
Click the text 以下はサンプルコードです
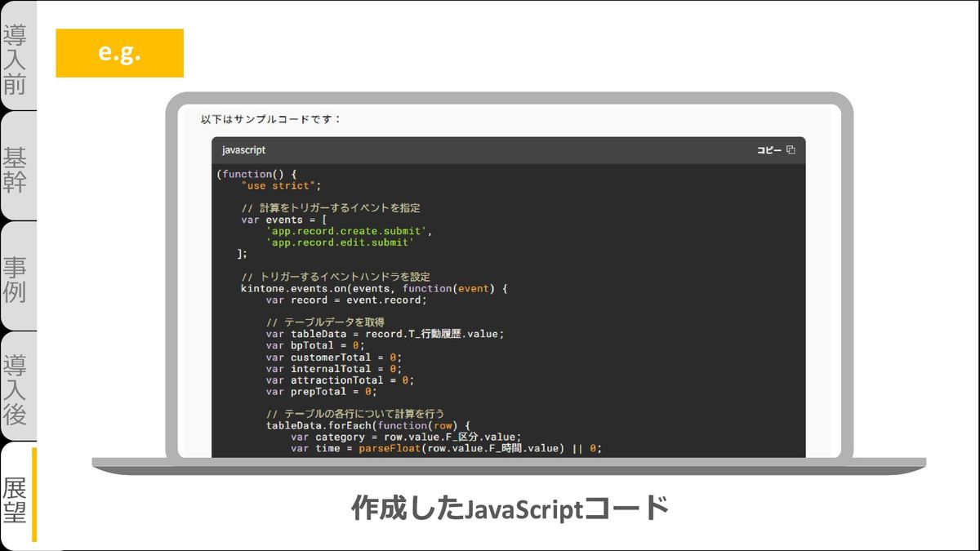point(271,119)
